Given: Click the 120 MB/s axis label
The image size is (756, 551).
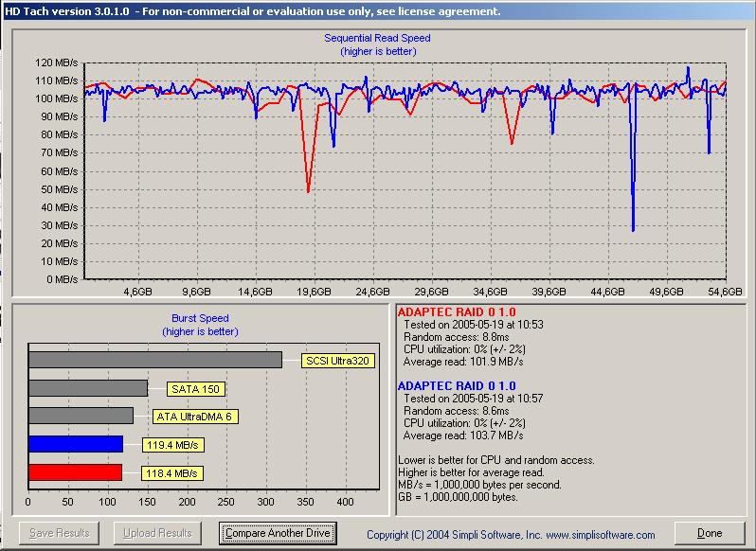Looking at the screenshot, I should pyautogui.click(x=57, y=62).
